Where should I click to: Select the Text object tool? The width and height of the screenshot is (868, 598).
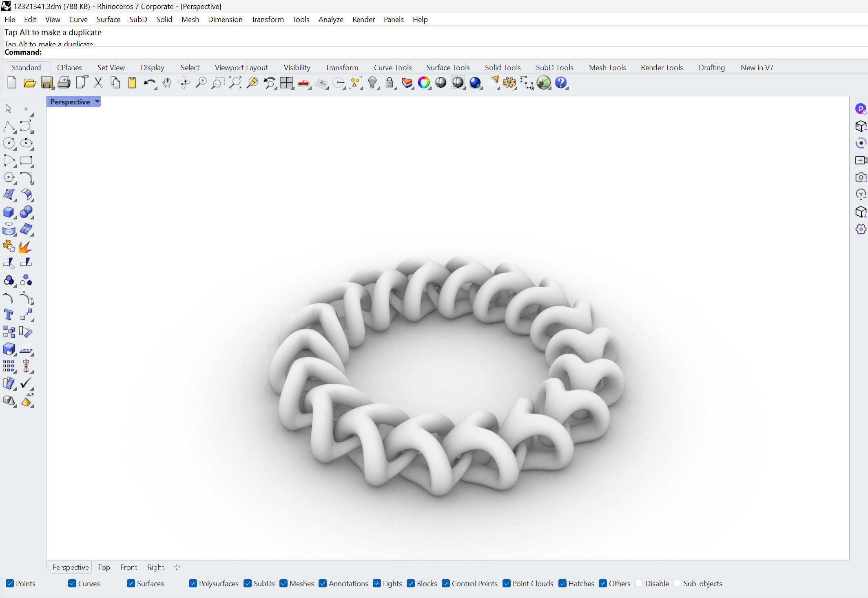click(9, 315)
